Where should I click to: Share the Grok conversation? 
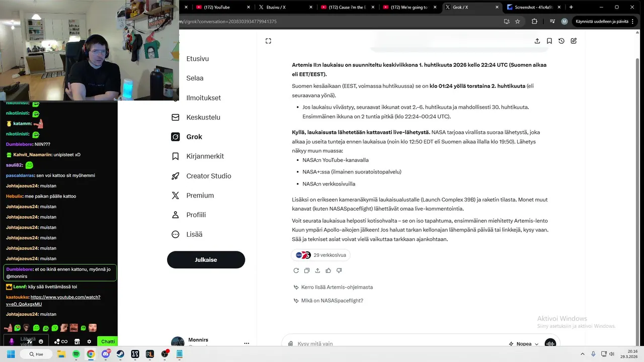pos(537,41)
